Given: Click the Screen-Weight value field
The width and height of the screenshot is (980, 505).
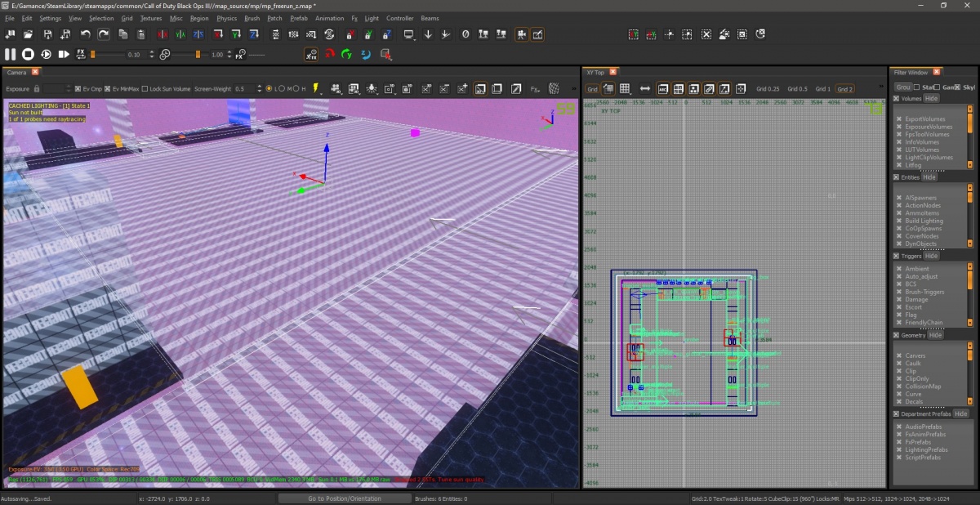Looking at the screenshot, I should (x=245, y=88).
